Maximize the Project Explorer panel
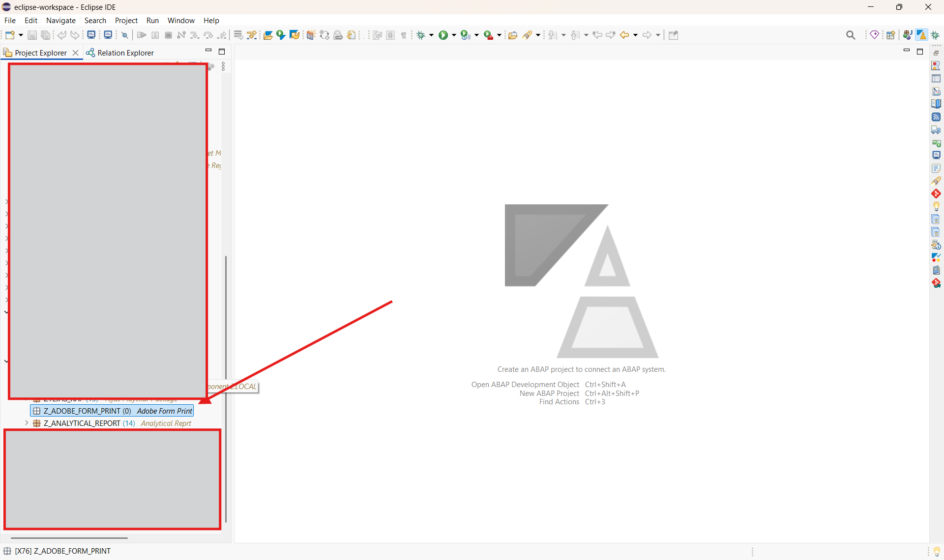 [222, 52]
